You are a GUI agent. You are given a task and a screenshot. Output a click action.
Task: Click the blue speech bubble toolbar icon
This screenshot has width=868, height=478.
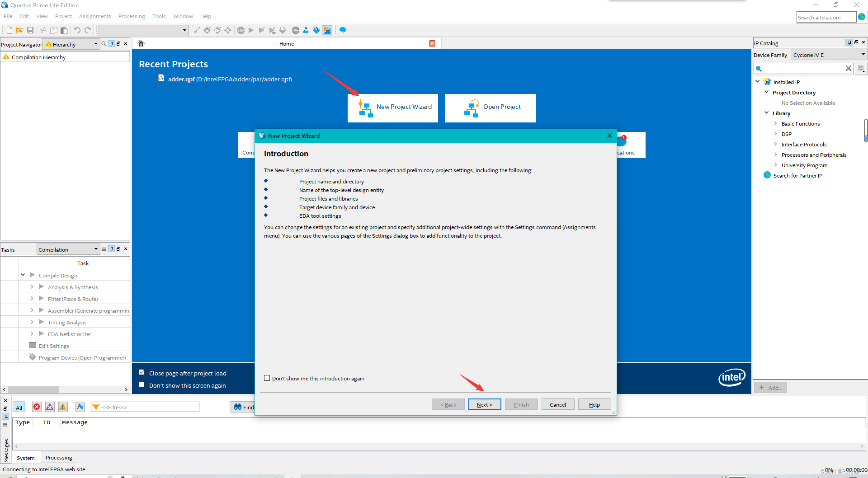tap(343, 30)
